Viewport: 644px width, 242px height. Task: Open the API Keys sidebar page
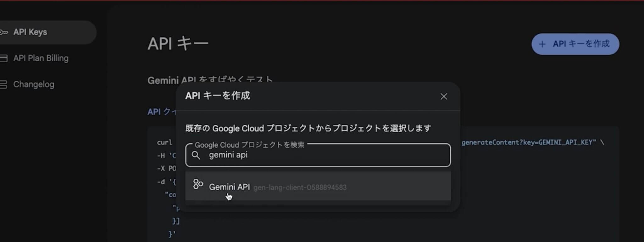[30, 32]
